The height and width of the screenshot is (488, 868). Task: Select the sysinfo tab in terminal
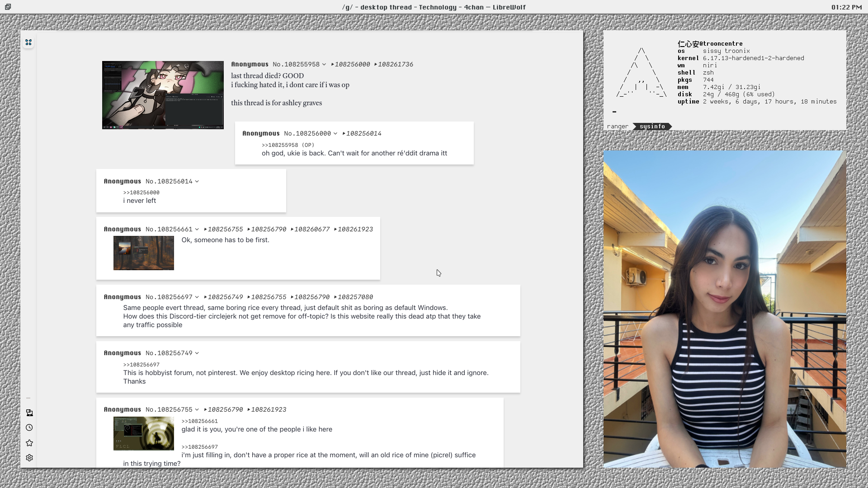point(652,127)
